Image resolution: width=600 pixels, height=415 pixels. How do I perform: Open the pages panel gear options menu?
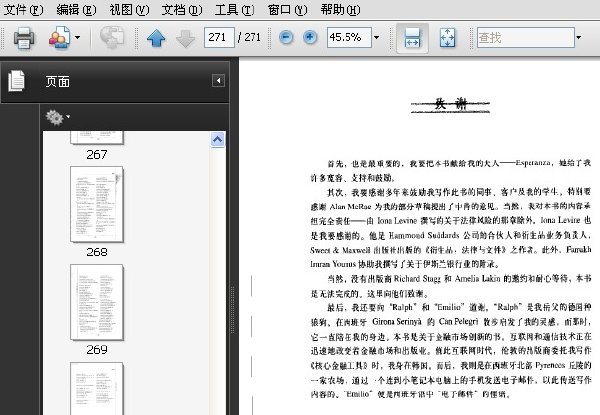[x=57, y=117]
